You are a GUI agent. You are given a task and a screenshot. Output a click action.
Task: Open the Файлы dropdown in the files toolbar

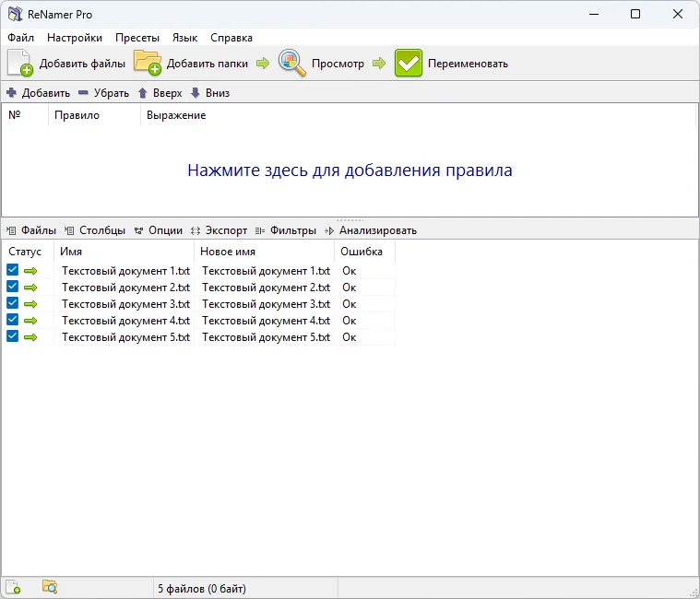31,230
